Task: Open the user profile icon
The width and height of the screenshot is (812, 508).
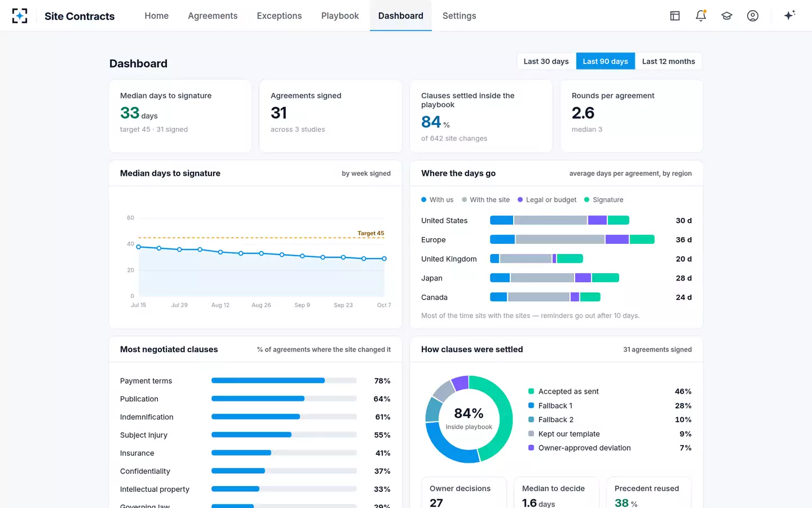Action: pyautogui.click(x=753, y=16)
